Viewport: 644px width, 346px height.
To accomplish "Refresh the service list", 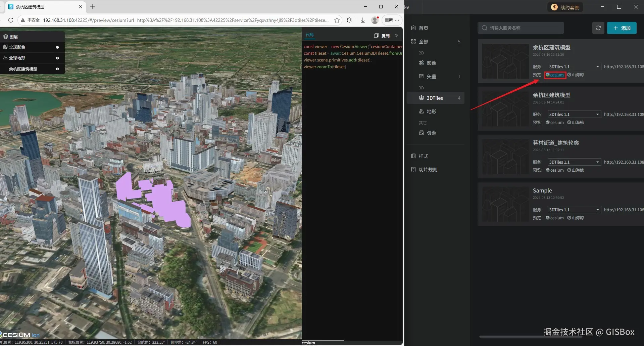I will pyautogui.click(x=598, y=28).
